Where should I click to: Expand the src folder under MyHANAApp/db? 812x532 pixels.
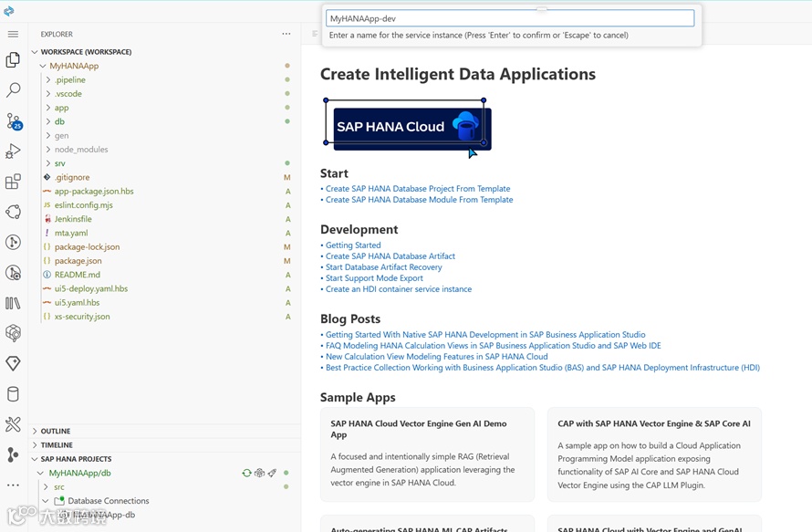pos(46,487)
